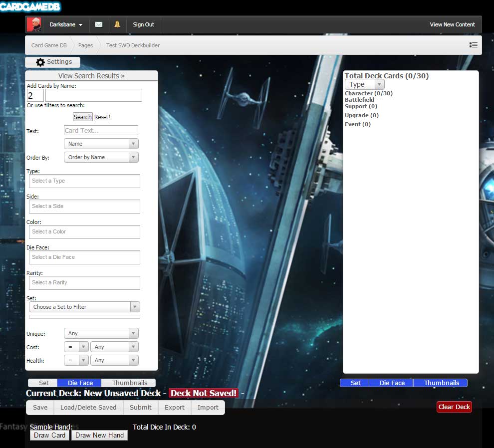Open the Order by Name dropdown
Image resolution: width=494 pixels, height=448 pixels.
pyautogui.click(x=101, y=157)
